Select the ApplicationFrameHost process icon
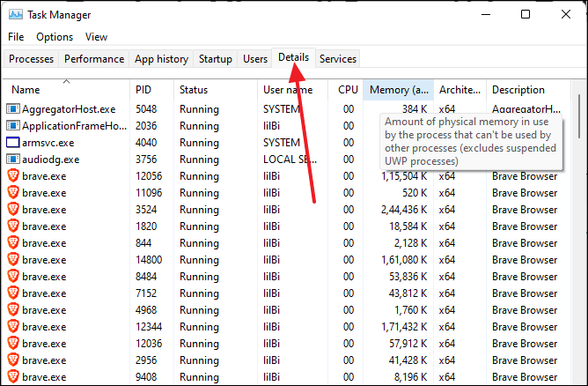 [12, 126]
